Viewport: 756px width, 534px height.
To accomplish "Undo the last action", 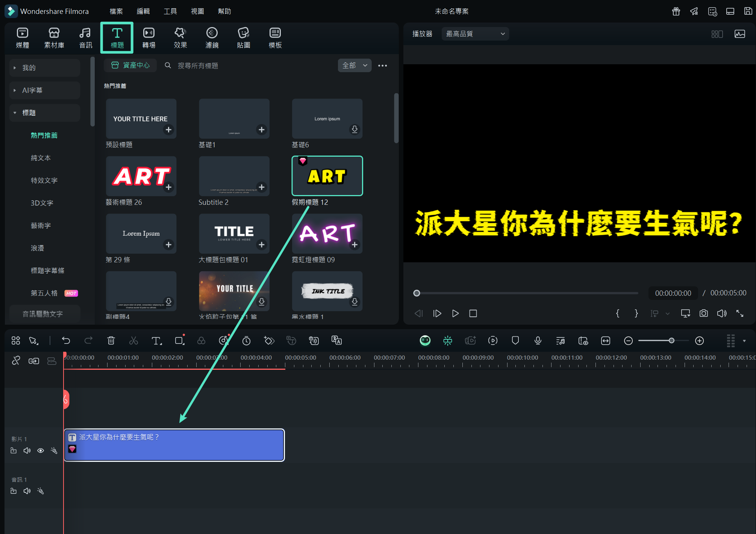I will click(66, 340).
